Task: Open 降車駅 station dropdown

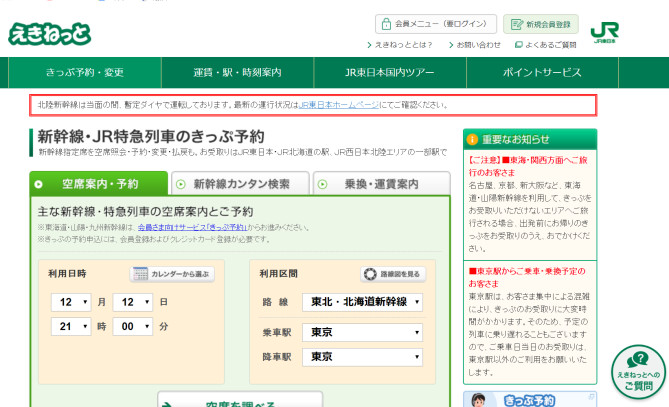Action: [x=362, y=357]
